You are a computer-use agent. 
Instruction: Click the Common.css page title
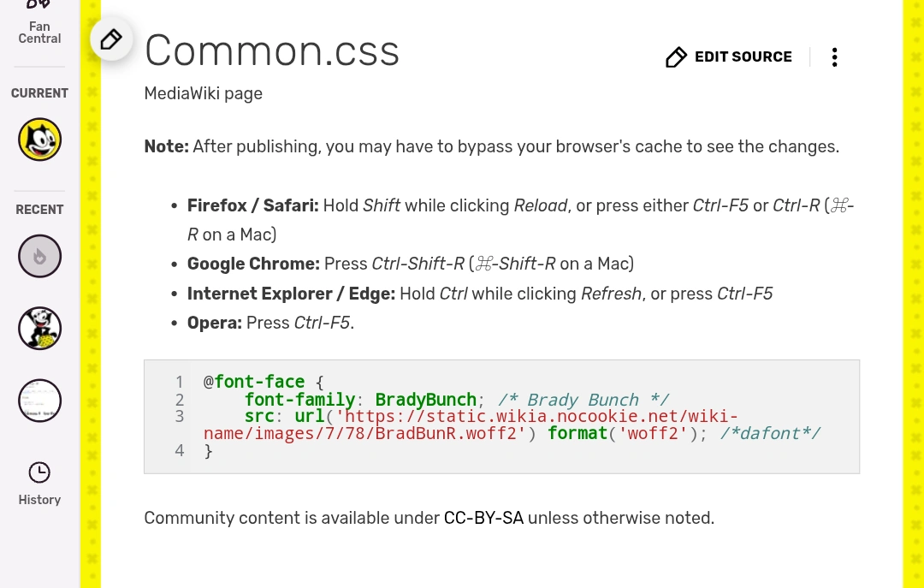click(272, 50)
